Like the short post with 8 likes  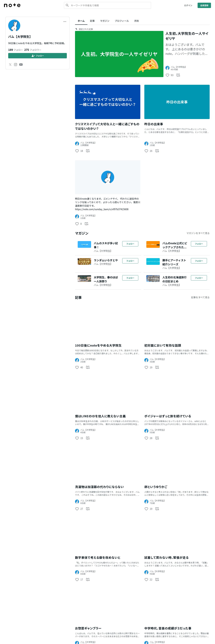77,224
